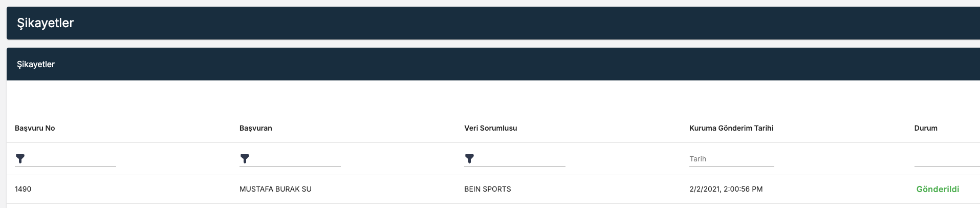Viewport: 980px width, 208px height.
Task: Sort by the Veri Sorumlusu column header
Action: (x=490, y=128)
